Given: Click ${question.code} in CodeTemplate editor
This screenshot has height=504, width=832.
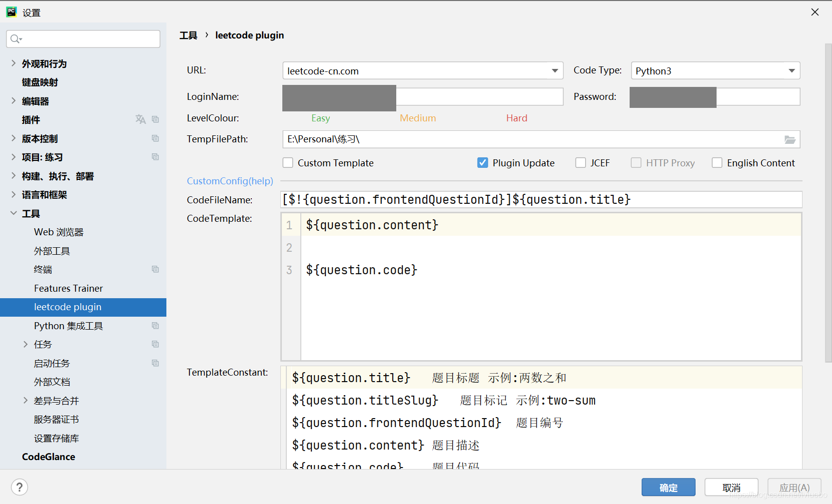Looking at the screenshot, I should 362,270.
